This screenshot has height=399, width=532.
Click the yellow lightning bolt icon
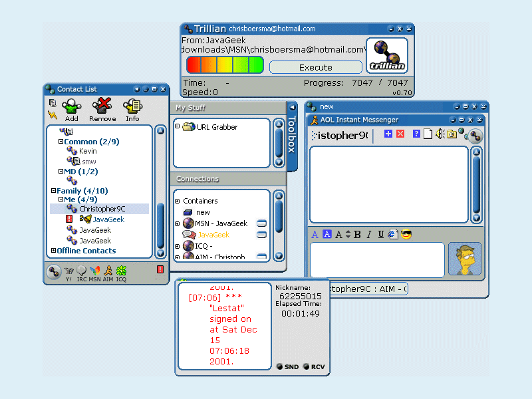pyautogui.click(x=53, y=115)
